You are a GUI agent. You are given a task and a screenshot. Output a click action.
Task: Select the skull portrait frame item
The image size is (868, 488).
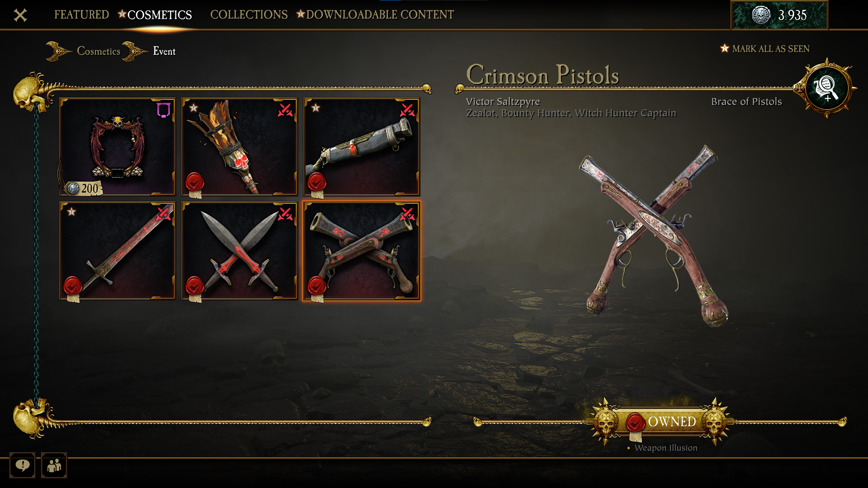[x=118, y=147]
